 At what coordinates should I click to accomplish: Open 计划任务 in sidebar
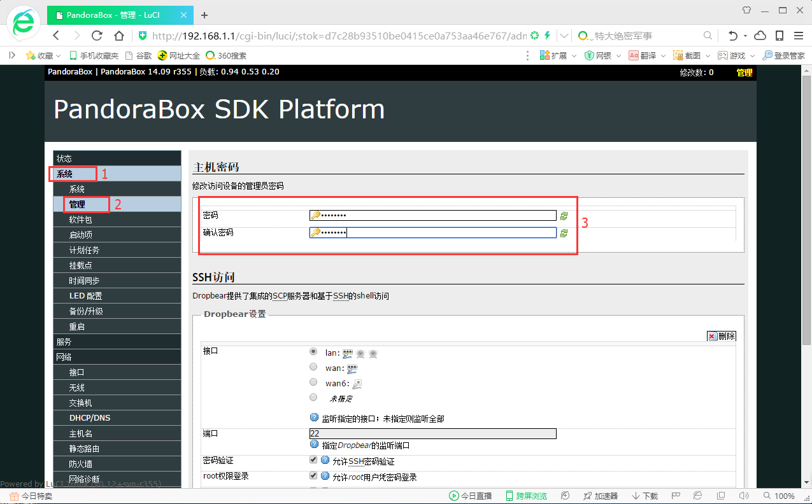(117, 250)
